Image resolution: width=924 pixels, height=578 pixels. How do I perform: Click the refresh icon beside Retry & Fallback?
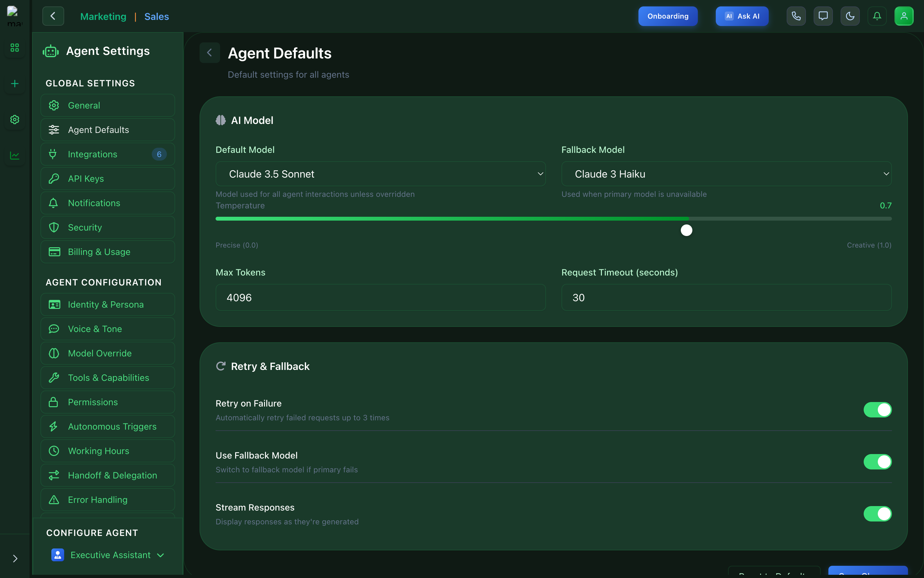tap(221, 366)
